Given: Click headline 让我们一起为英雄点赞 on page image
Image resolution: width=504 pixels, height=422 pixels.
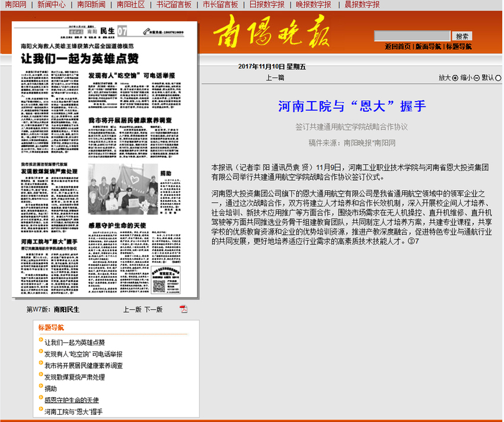Looking at the screenshot, I should [79, 59].
